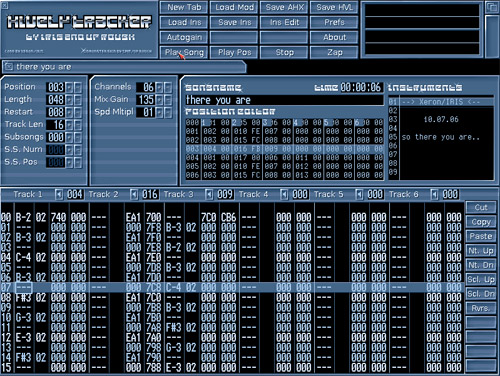Increase the Channels count stepper
Image resolution: width=500 pixels, height=376 pixels.
tap(159, 87)
